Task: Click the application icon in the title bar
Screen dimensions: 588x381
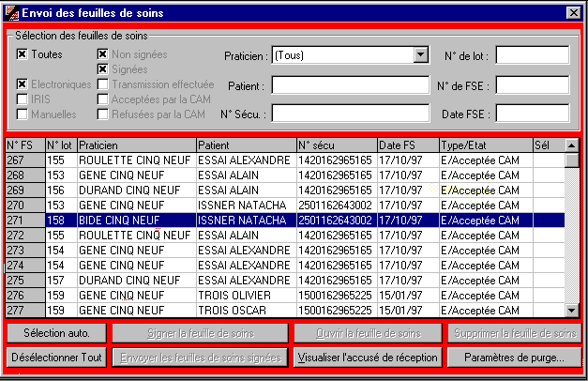Action: [12, 13]
